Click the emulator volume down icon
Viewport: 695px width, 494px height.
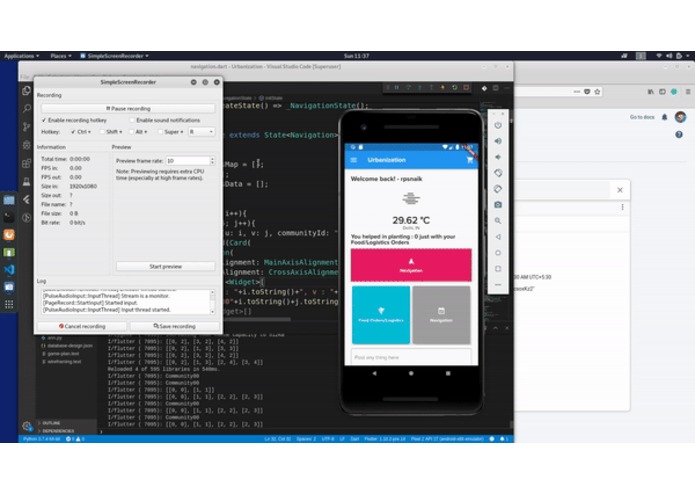pyautogui.click(x=498, y=157)
